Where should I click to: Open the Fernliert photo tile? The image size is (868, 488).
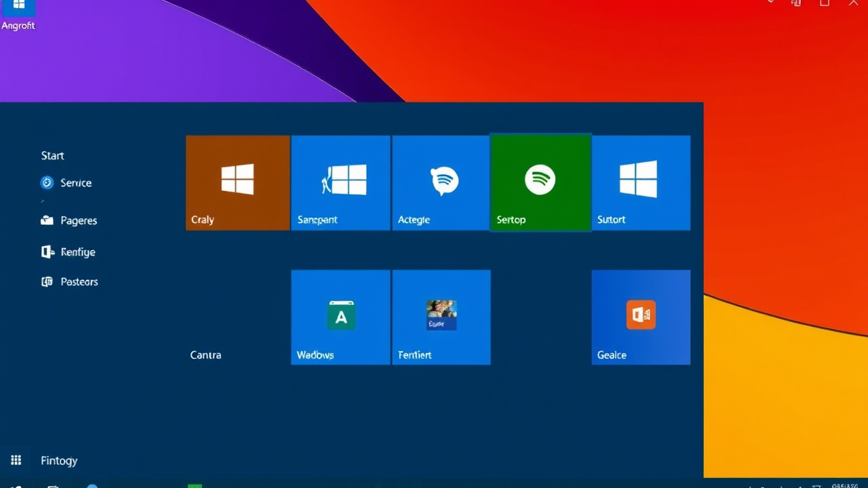click(x=441, y=317)
